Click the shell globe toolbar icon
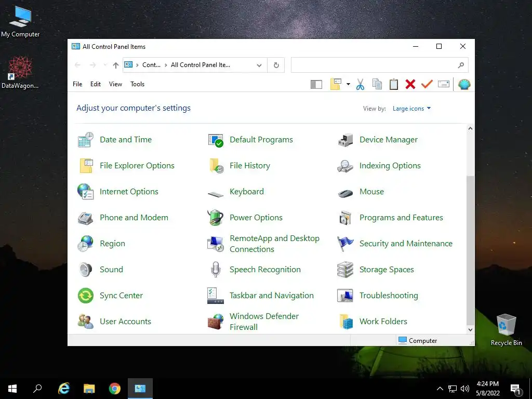The image size is (532, 399). (464, 84)
